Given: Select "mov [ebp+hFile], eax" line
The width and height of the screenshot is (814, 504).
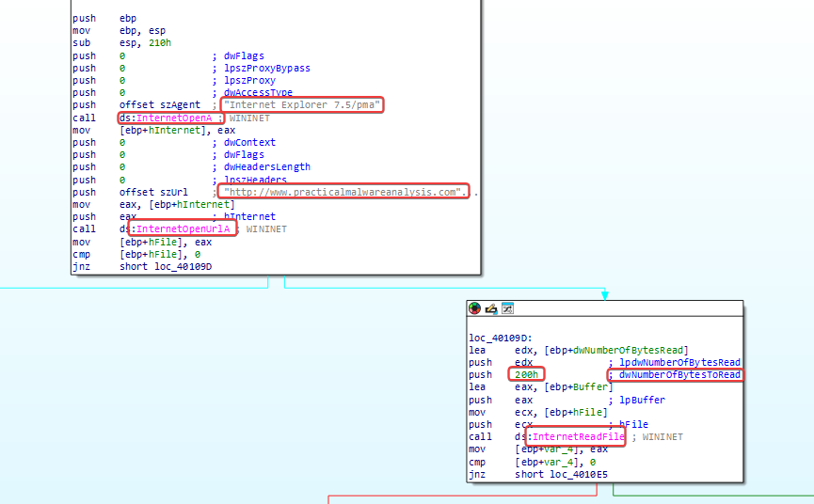Looking at the screenshot, I should [x=142, y=243].
